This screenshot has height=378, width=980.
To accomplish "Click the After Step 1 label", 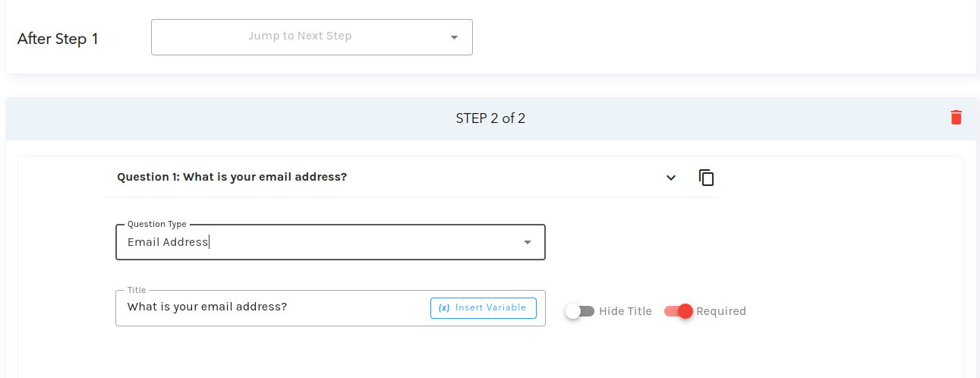I will click(x=58, y=39).
